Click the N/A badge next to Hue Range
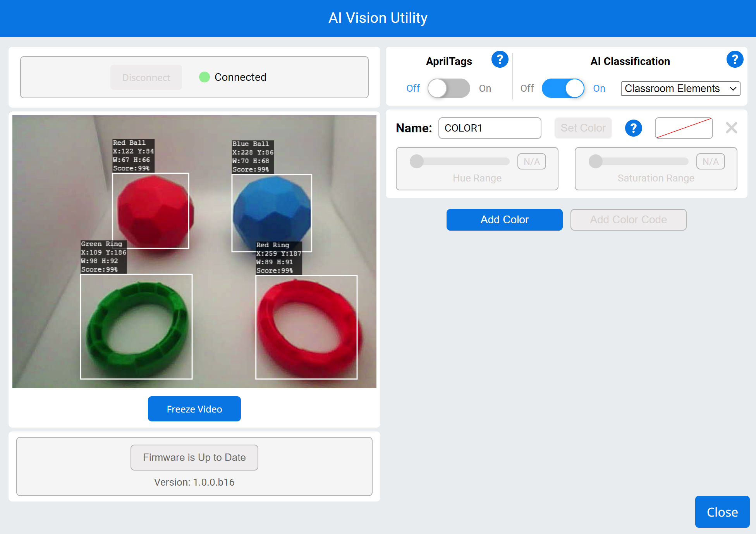The image size is (756, 534). [x=531, y=161]
